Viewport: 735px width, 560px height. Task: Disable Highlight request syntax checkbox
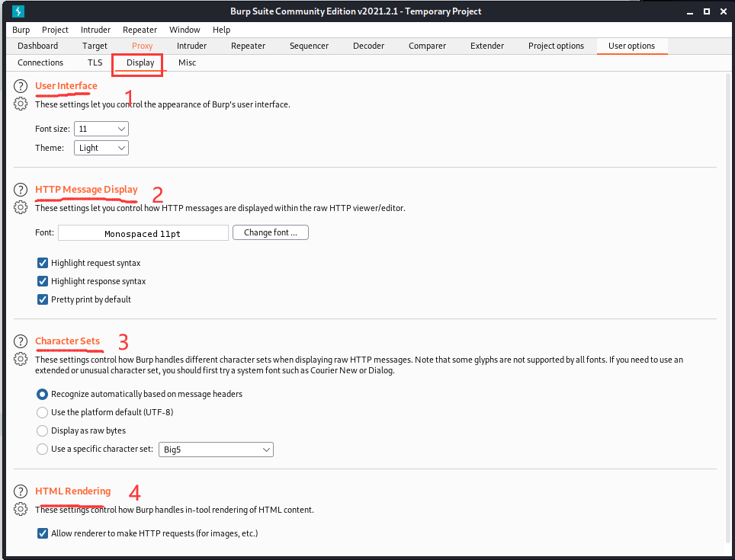(43, 263)
